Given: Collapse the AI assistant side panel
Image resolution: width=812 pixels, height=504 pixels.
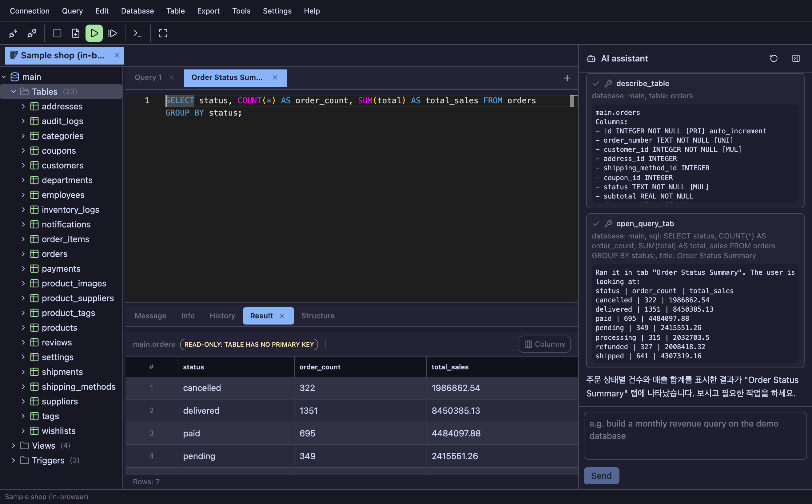Looking at the screenshot, I should [796, 59].
